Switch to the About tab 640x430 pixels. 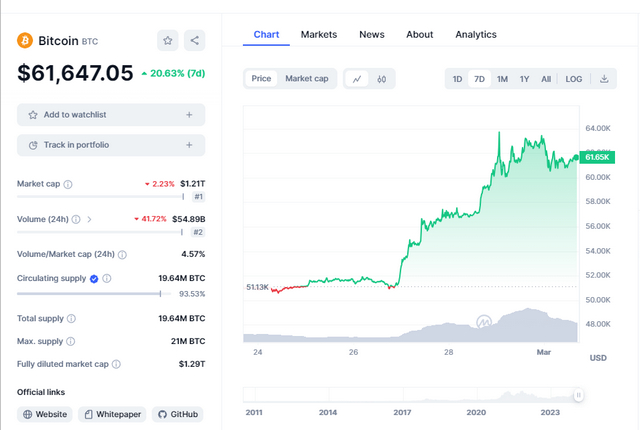click(420, 35)
